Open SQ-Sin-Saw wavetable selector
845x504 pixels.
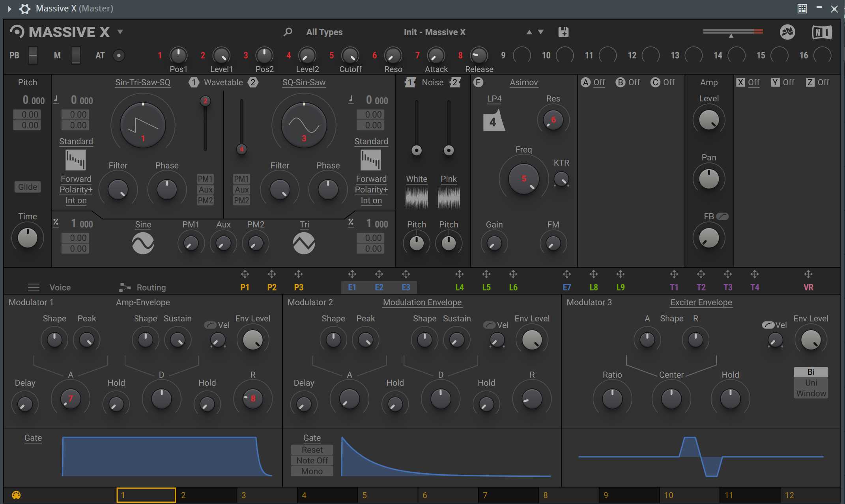(304, 82)
